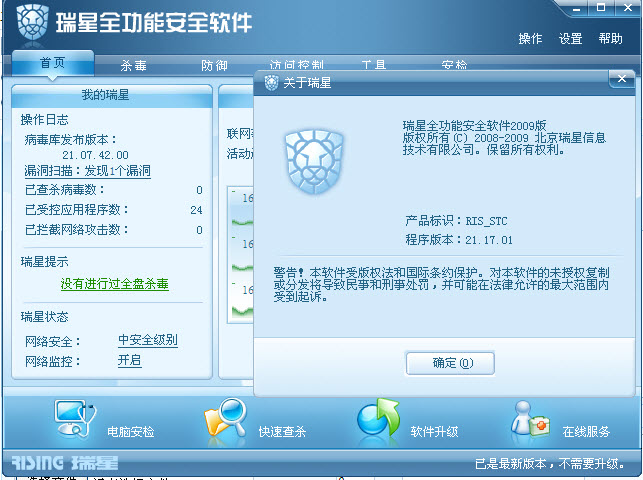Click the 没有进行过全盘杀毒 warning link
Viewport: 643px width, 480px height.
click(x=115, y=284)
